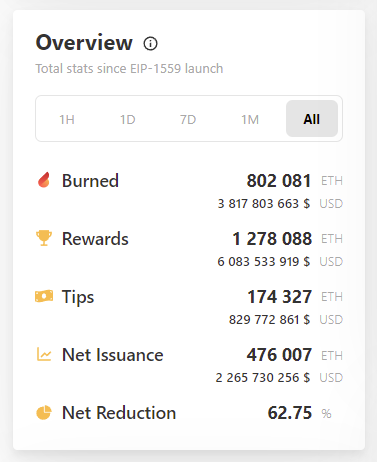Click the line chart icon by Net Issuance
The width and height of the screenshot is (377, 462).
pyautogui.click(x=44, y=354)
